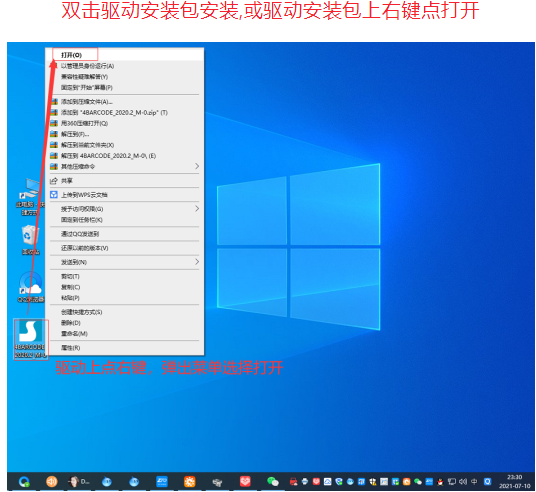Screen dimensions: 536x492
Task: Click orange speaker app in taskbar
Action: pyautogui.click(x=52, y=481)
